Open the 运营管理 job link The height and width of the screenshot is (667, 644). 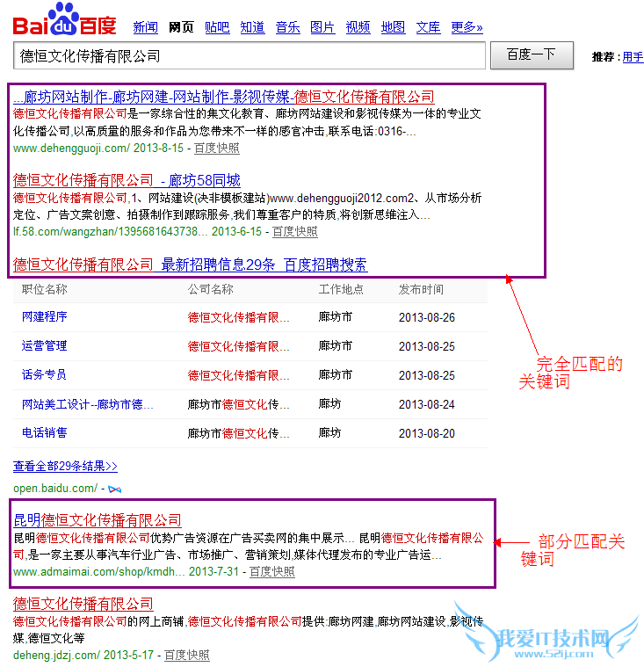coord(44,346)
